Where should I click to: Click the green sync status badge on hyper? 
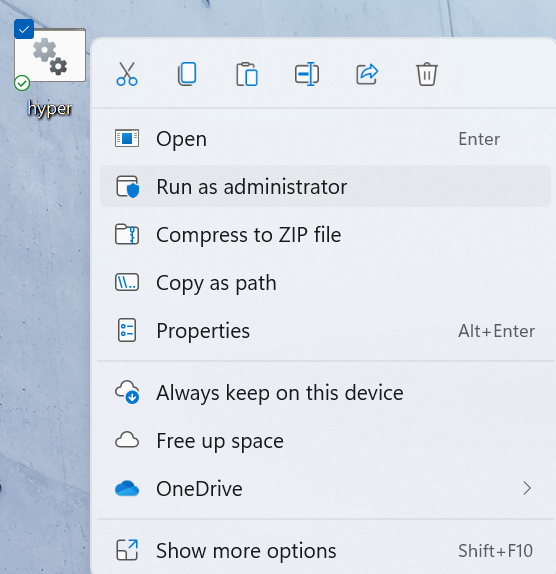(x=22, y=83)
